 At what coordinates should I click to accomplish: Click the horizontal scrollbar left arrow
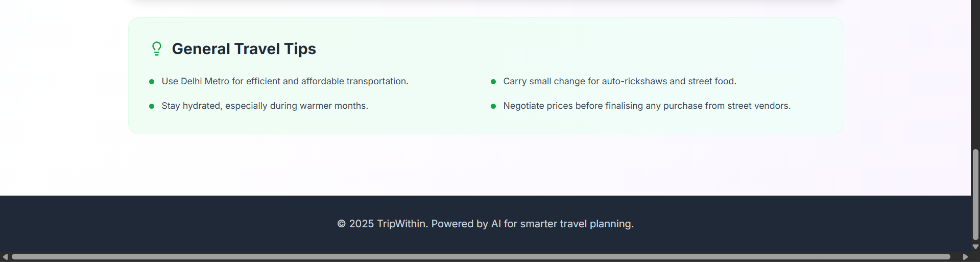click(x=5, y=257)
